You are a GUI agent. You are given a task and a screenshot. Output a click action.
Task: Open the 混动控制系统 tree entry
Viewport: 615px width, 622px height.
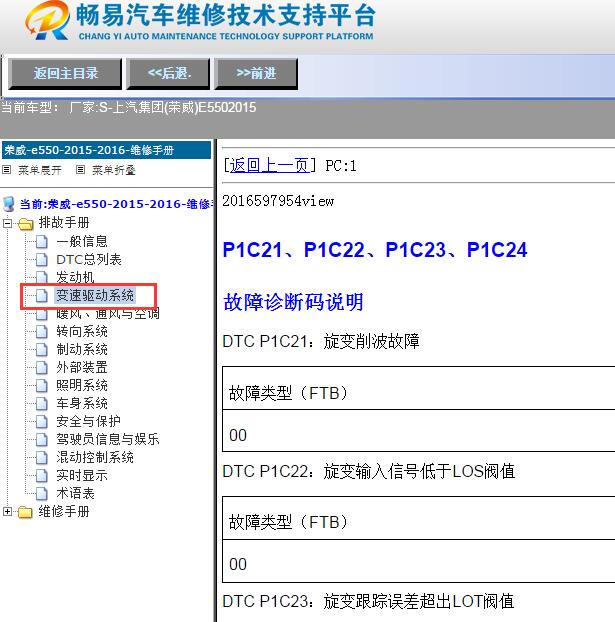pos(95,457)
